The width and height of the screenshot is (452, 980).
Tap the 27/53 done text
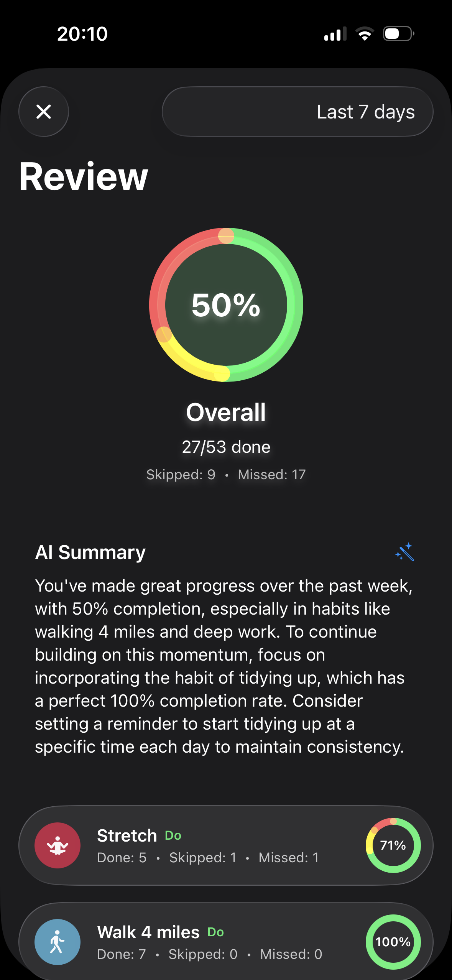tap(226, 447)
